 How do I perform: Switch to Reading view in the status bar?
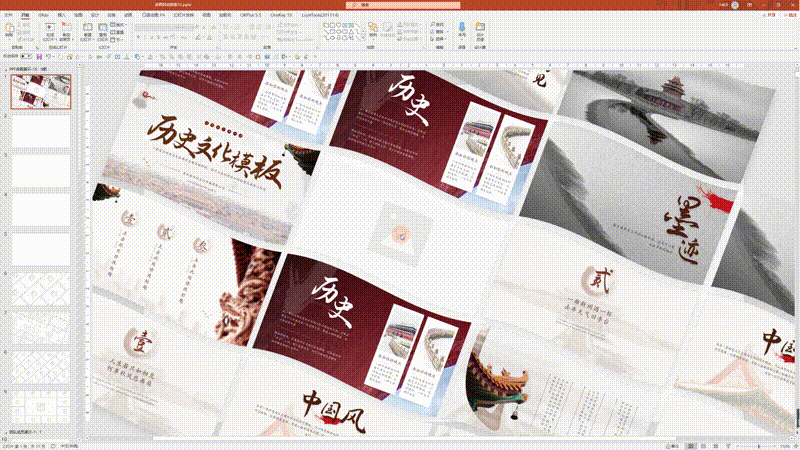(x=715, y=446)
